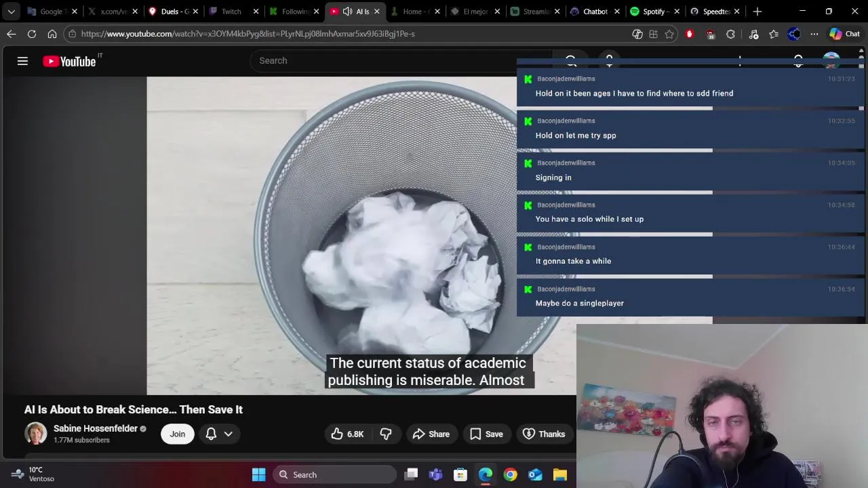Launch Microsoft Teams from the taskbar
868x488 pixels.
(x=435, y=474)
